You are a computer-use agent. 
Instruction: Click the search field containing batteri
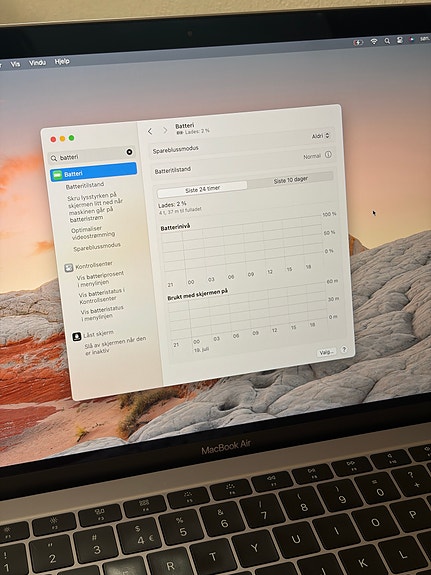(x=92, y=155)
